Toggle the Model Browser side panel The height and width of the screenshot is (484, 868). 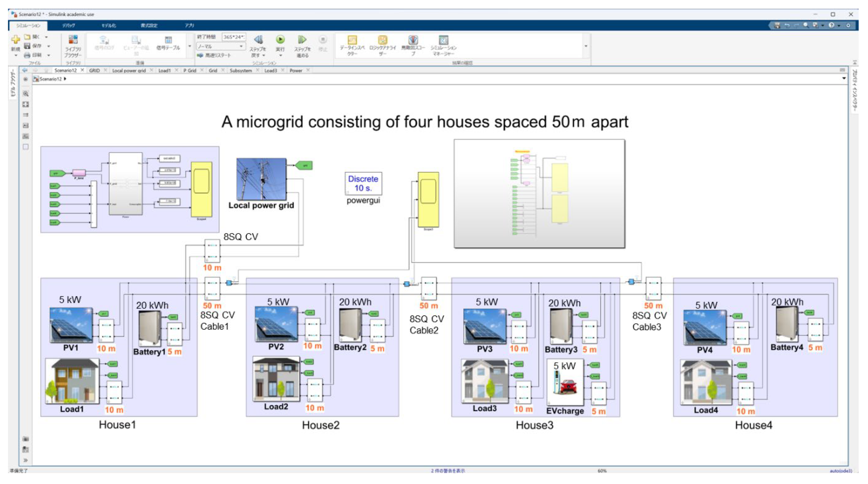(13, 83)
